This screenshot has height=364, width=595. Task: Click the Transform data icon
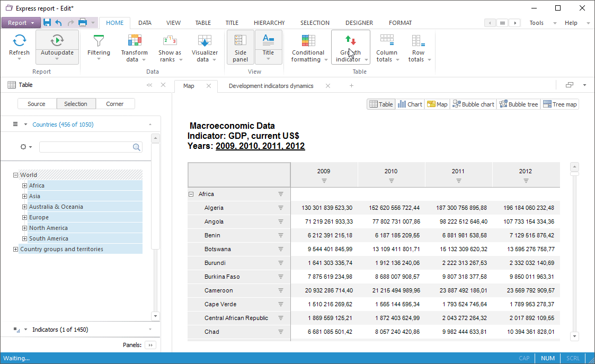pos(135,41)
